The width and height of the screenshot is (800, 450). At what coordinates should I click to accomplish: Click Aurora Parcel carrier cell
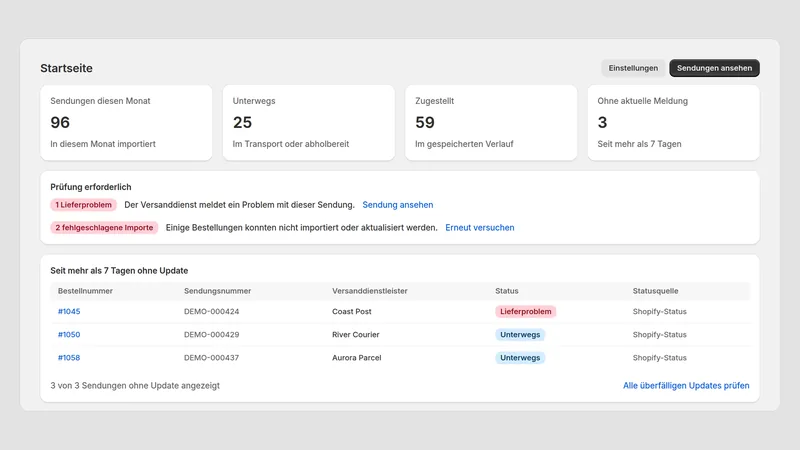357,358
